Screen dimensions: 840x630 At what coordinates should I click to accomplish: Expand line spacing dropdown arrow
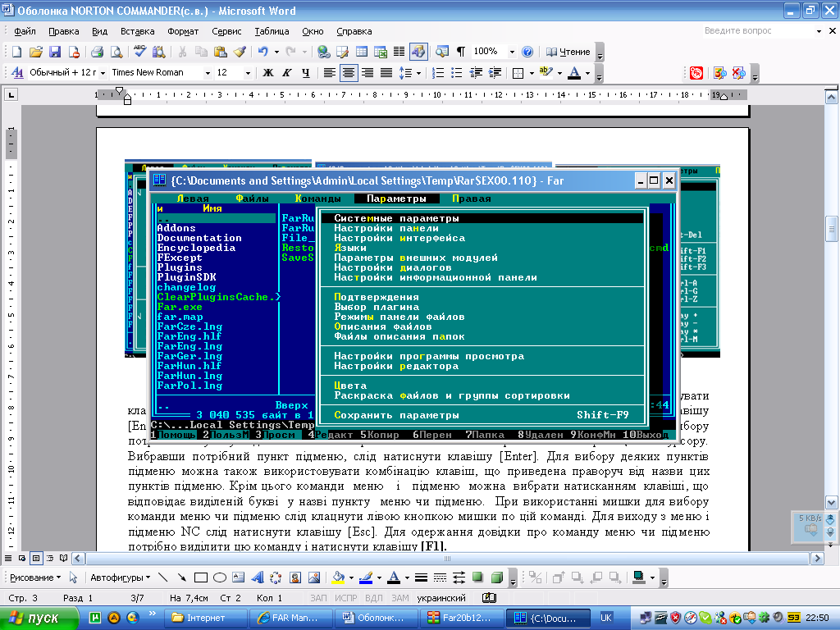[418, 73]
